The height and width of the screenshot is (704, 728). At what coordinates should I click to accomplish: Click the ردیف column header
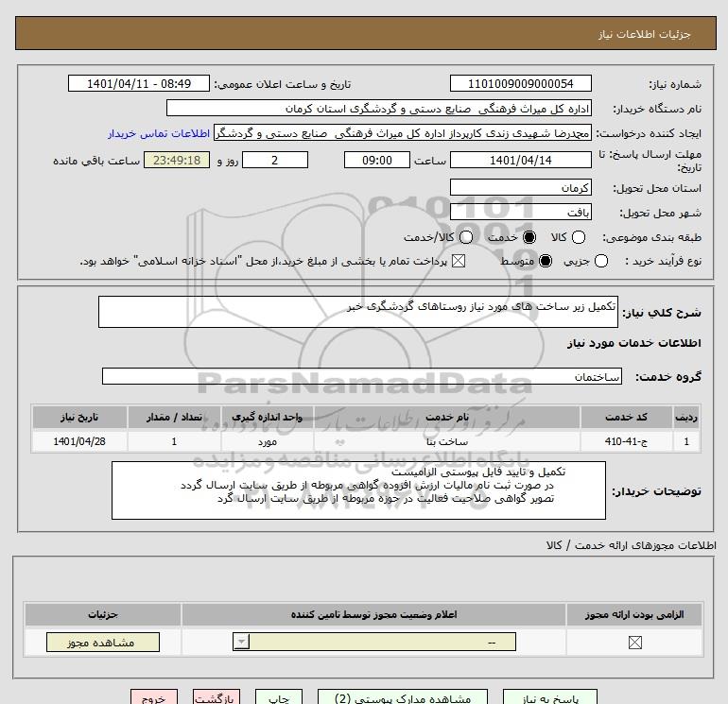tap(686, 417)
